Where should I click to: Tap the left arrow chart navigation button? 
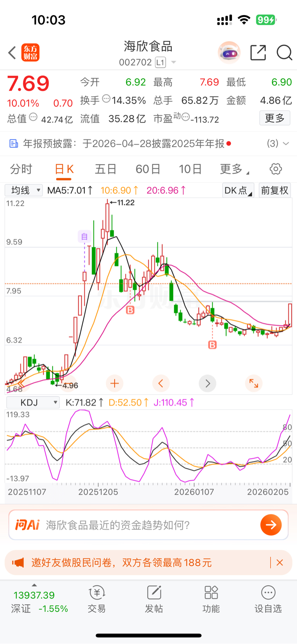tap(161, 383)
